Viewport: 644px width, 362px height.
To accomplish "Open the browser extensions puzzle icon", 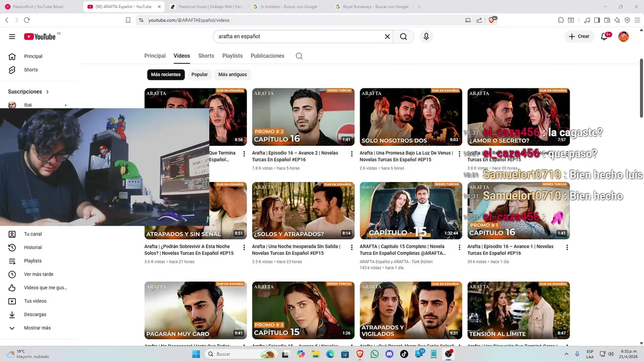I will click(x=561, y=20).
